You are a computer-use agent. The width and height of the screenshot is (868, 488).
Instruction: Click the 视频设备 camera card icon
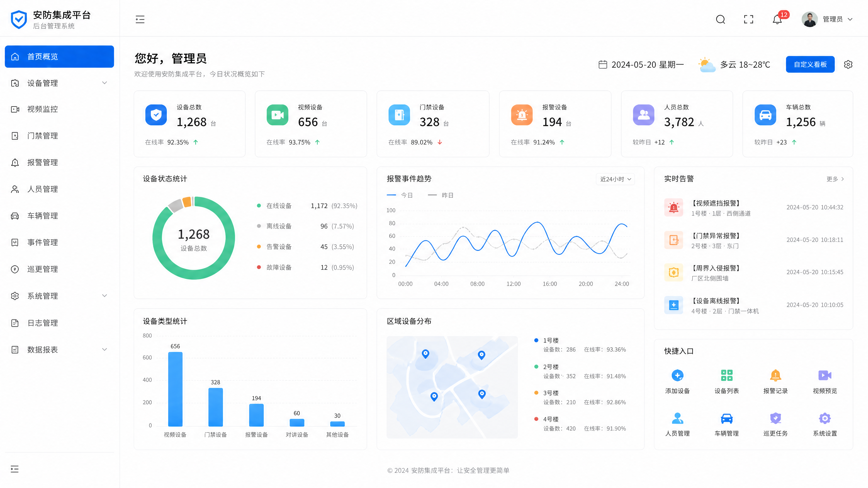pos(277,115)
